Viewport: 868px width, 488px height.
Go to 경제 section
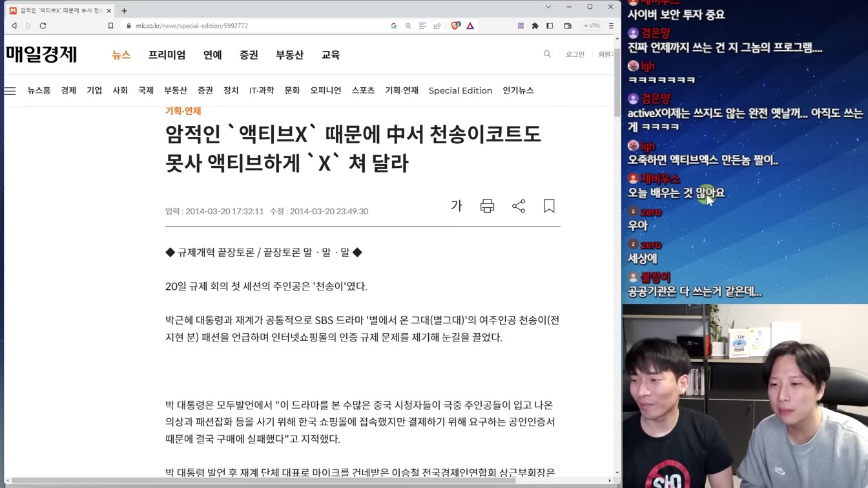tap(68, 90)
